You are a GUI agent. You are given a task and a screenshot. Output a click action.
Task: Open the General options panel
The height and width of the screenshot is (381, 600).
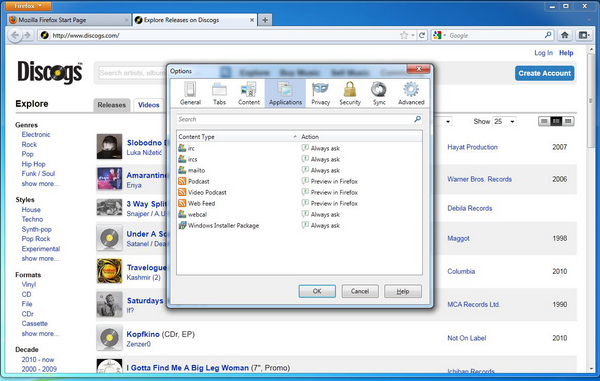[x=190, y=93]
